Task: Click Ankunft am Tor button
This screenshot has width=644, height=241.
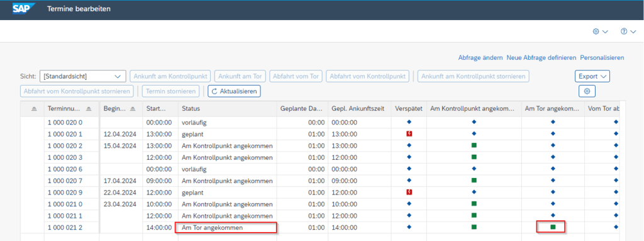Action: click(x=240, y=76)
